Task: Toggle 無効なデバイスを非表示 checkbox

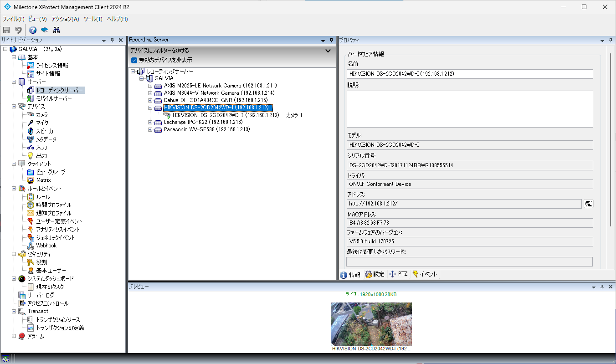Action: (x=134, y=60)
